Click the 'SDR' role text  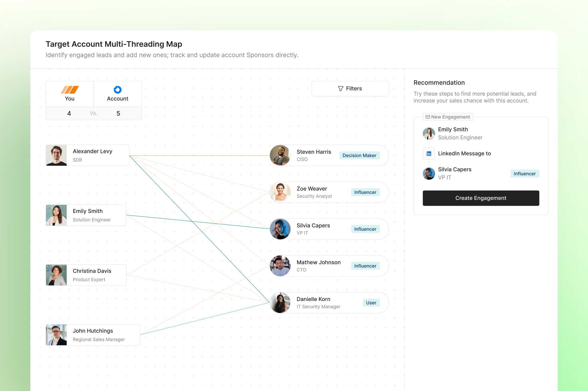coord(77,160)
